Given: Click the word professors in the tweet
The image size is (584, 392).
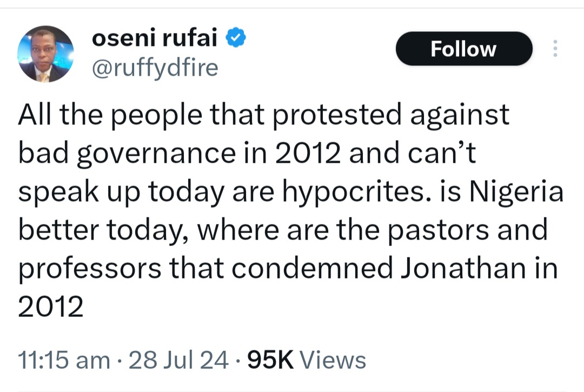Looking at the screenshot, I should pos(90,269).
